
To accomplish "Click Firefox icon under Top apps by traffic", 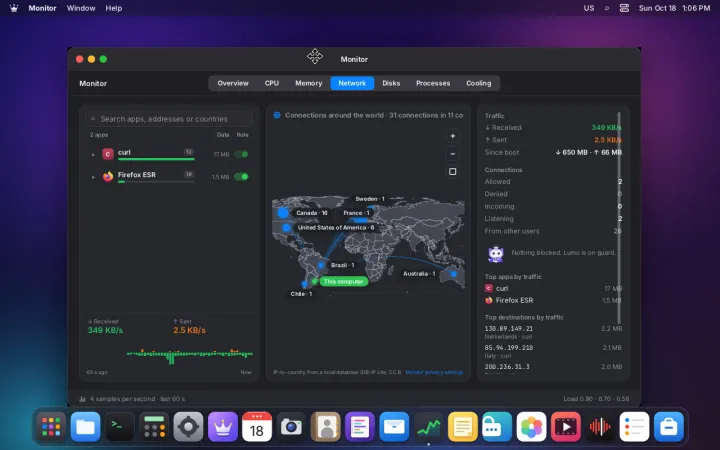I will pos(489,300).
